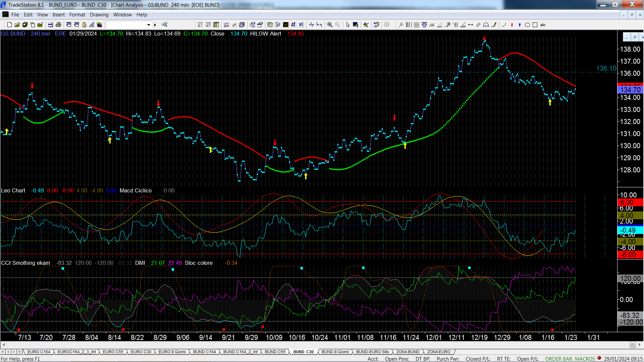644x362 pixels.
Task: Click the HILOW Alert indicator label
Action: coord(266,34)
